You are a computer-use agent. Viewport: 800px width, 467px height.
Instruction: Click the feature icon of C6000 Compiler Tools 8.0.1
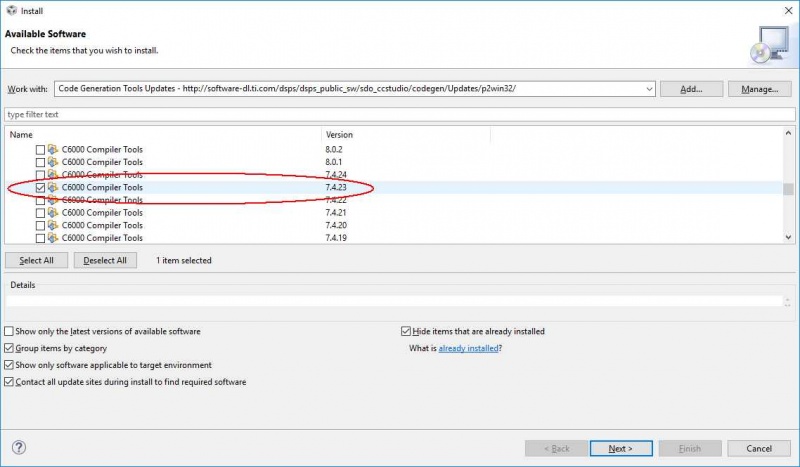click(53, 162)
